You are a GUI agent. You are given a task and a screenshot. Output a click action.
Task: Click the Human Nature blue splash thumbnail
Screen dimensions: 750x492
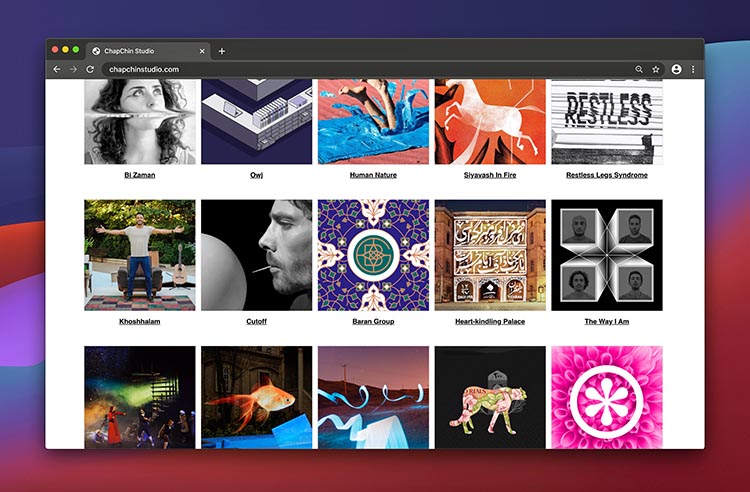373,121
